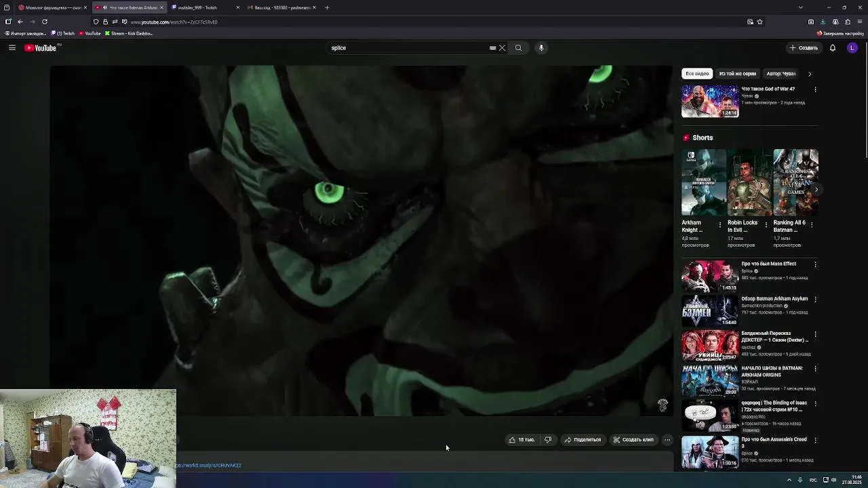Open options for the Arkham Knight short
868x488 pixels.
720,224
